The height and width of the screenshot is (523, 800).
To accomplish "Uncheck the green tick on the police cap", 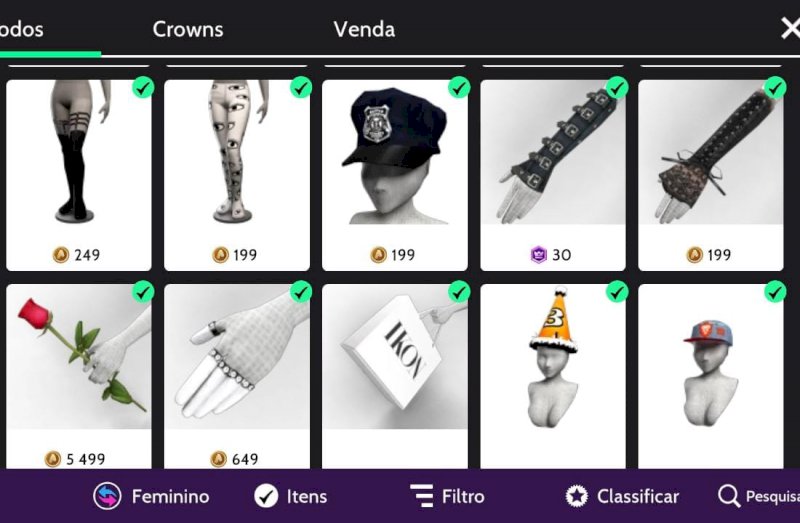I will click(459, 87).
